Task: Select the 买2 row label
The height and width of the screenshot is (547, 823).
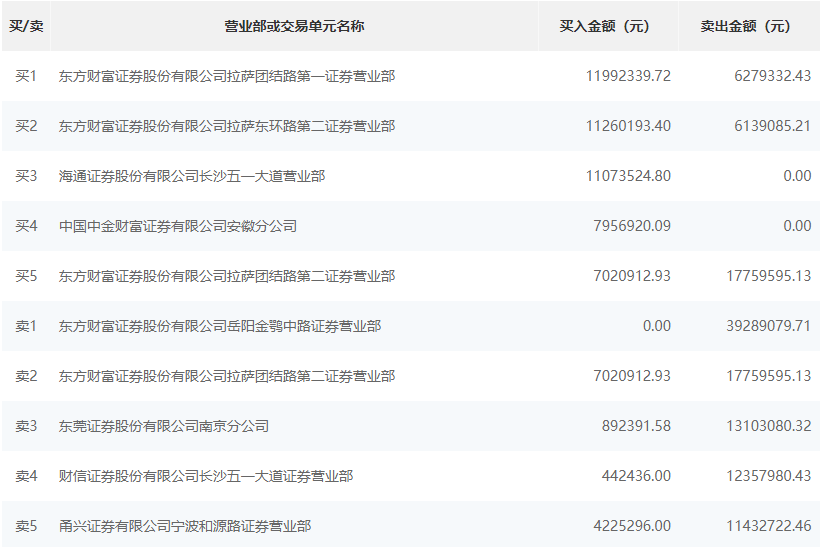Action: coord(26,126)
